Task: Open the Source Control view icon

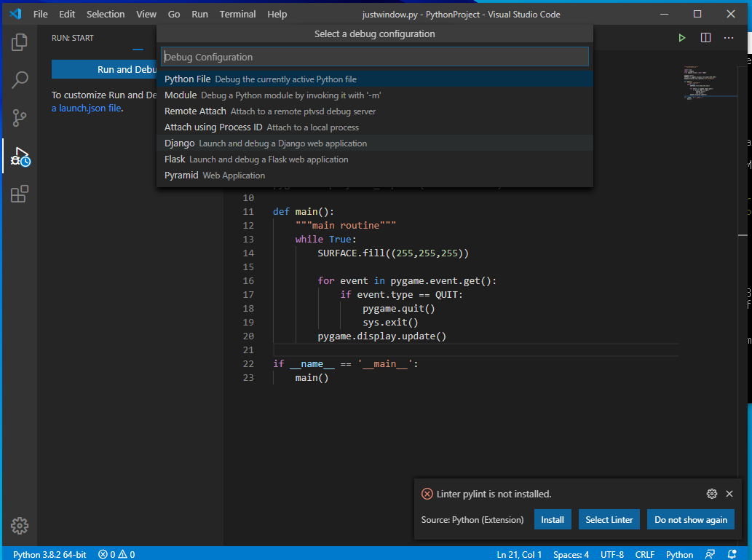Action: click(19, 117)
